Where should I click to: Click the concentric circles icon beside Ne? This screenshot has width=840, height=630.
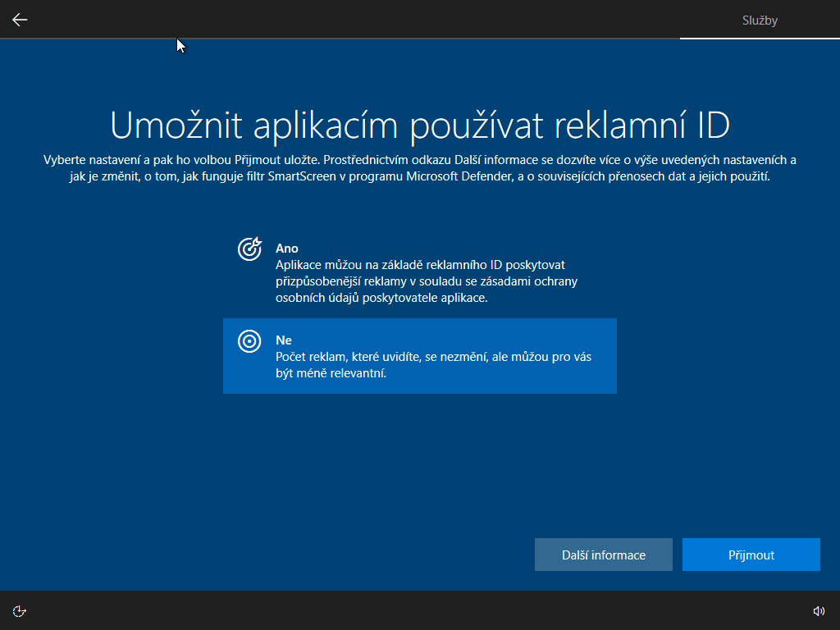(249, 341)
